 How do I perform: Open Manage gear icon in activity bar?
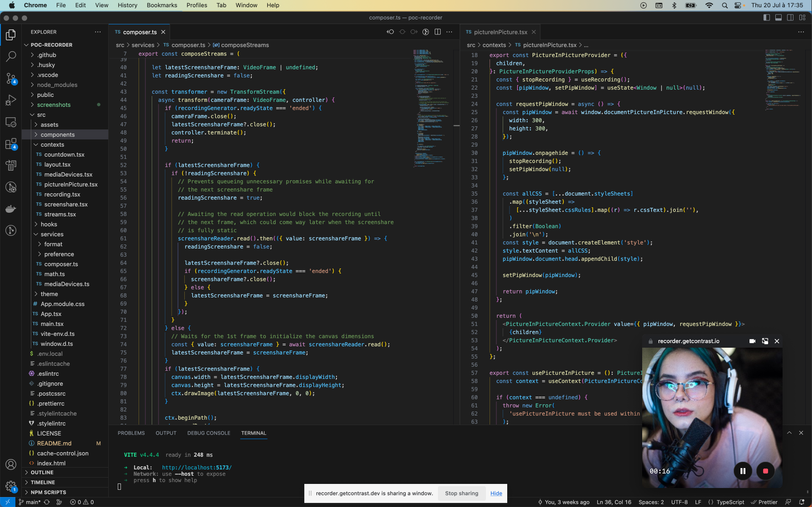pyautogui.click(x=11, y=487)
